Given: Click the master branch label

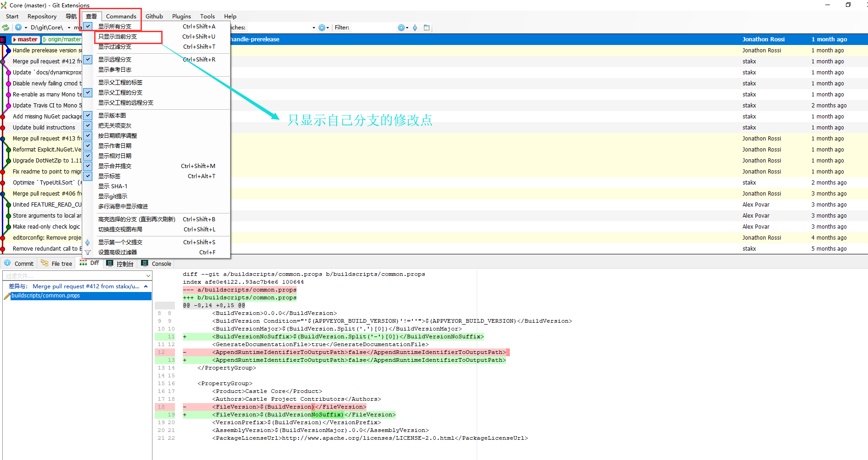Looking at the screenshot, I should (x=26, y=39).
